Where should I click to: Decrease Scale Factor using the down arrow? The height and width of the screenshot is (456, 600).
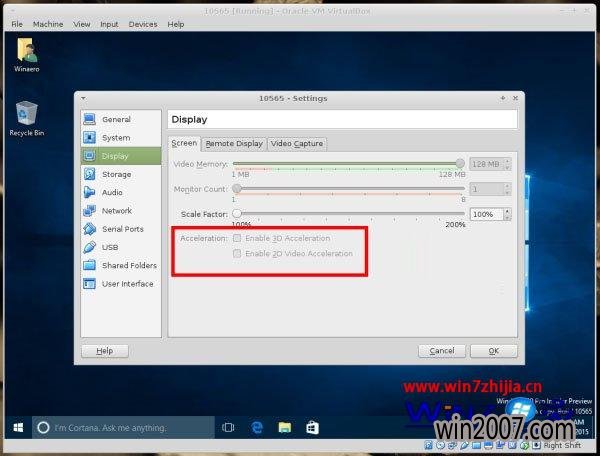click(507, 218)
